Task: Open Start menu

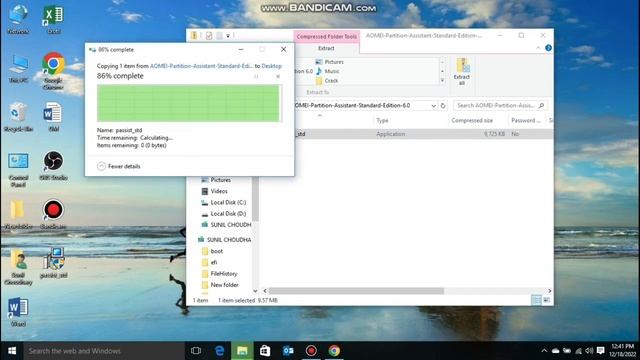Action: click(x=12, y=351)
